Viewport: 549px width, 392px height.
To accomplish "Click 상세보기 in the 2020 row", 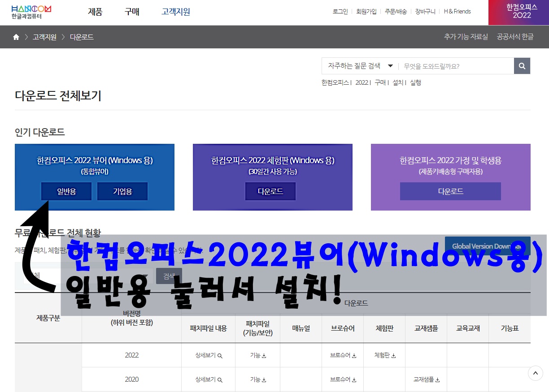I will [209, 379].
